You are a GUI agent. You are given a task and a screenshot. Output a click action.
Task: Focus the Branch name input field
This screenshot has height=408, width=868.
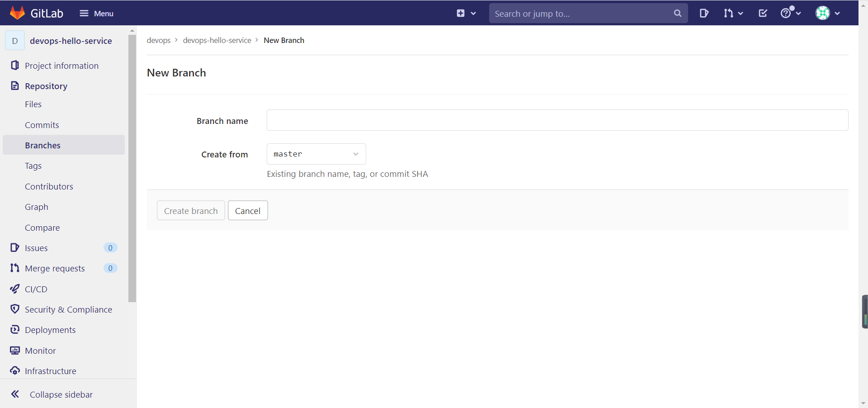[557, 120]
